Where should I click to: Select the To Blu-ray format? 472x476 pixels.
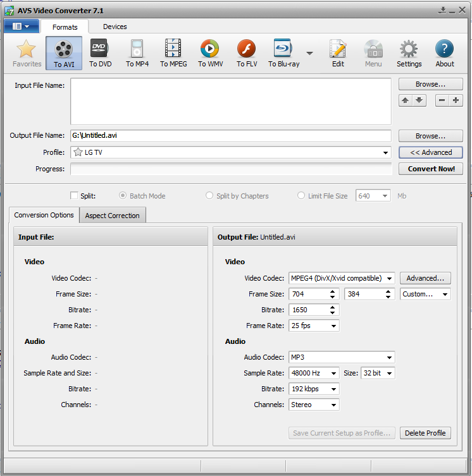click(x=283, y=53)
